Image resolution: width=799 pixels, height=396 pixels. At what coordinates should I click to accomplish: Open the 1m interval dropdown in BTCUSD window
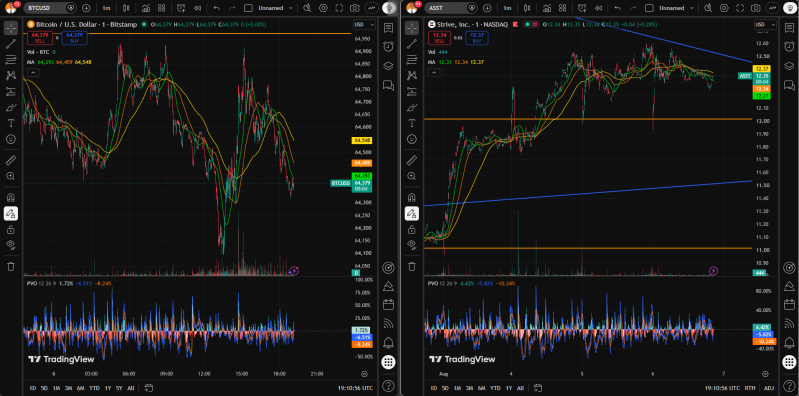click(x=106, y=8)
